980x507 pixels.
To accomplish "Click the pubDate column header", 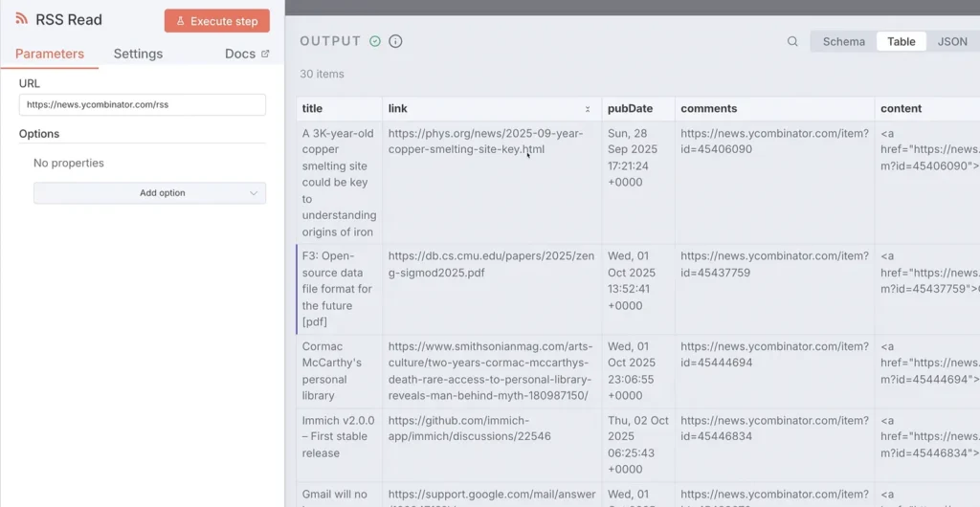I will click(631, 109).
